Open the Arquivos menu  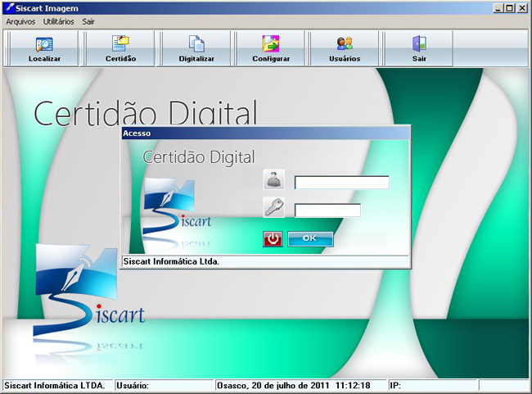click(20, 22)
